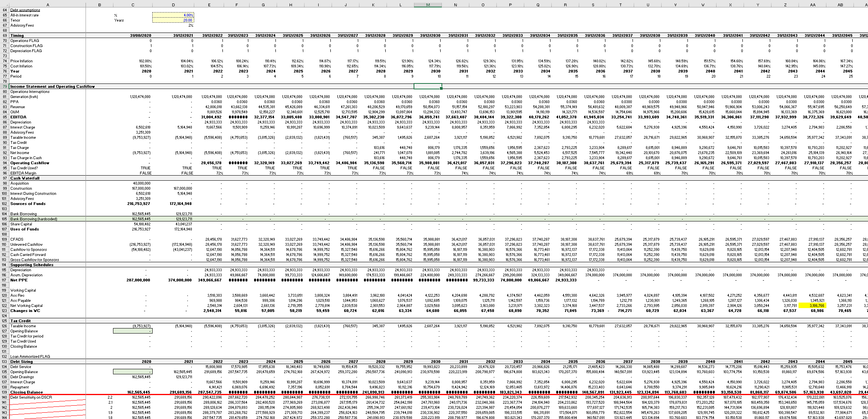Image resolution: width=868 pixels, height=419 pixels.
Task: Select the 'Tenor' label cell
Action: (15, 20)
